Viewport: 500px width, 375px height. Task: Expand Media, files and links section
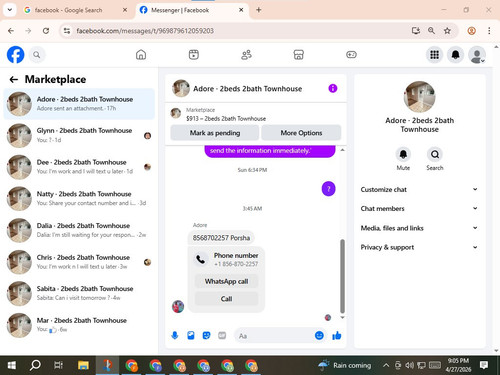tap(419, 228)
